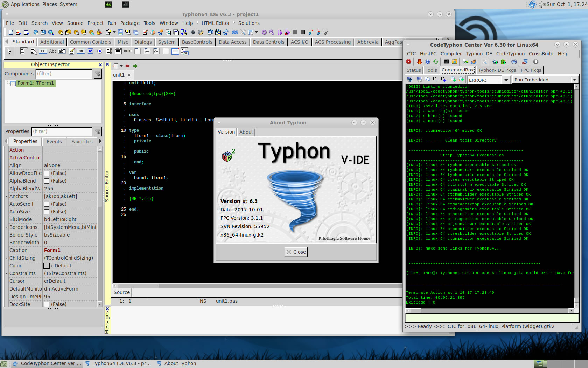Select the TRadioButton component icon in the palette
This screenshot has height=368, width=588.
tap(100, 51)
